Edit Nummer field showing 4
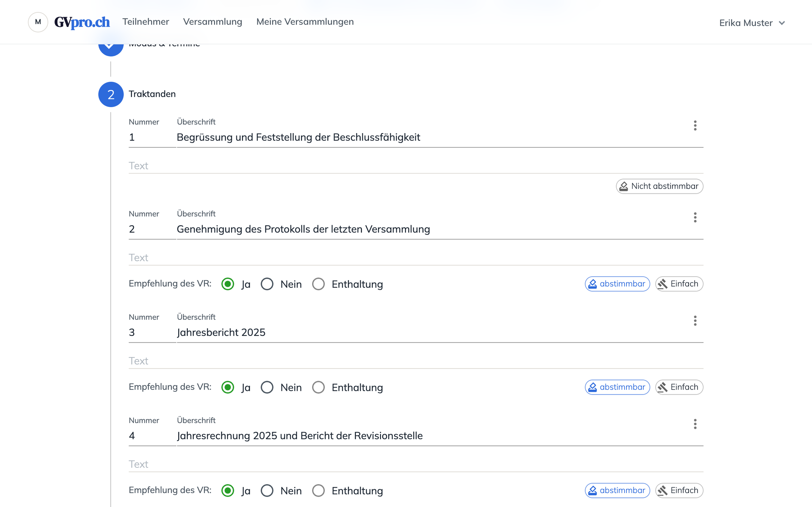Screen dimensions: 812x507 [x=152, y=436]
